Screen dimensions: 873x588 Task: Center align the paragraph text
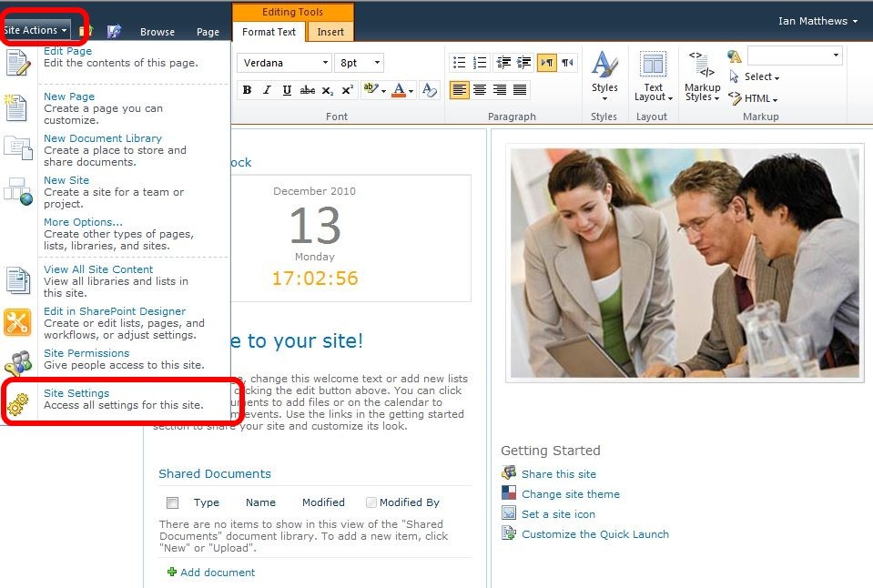click(480, 90)
